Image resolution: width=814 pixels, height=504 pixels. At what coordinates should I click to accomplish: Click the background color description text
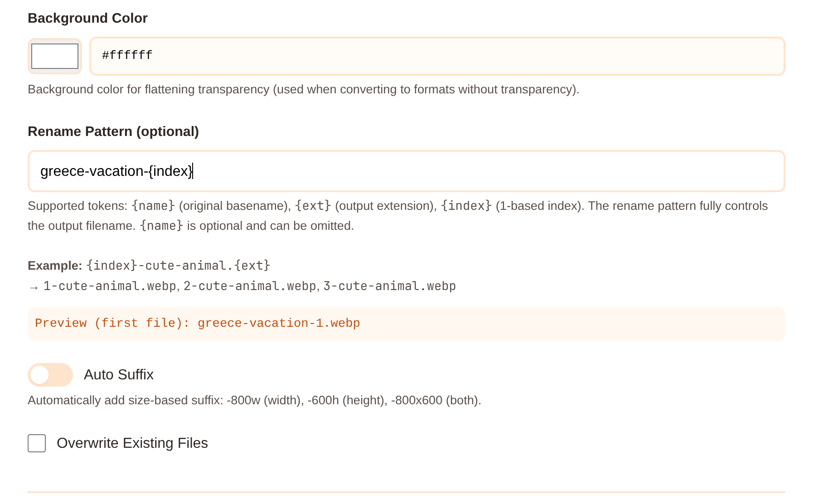[x=303, y=89]
